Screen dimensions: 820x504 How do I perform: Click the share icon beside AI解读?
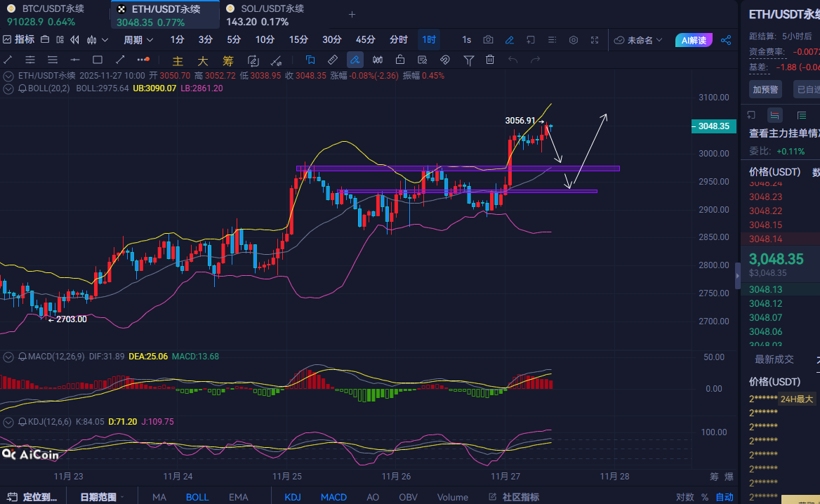[726, 40]
